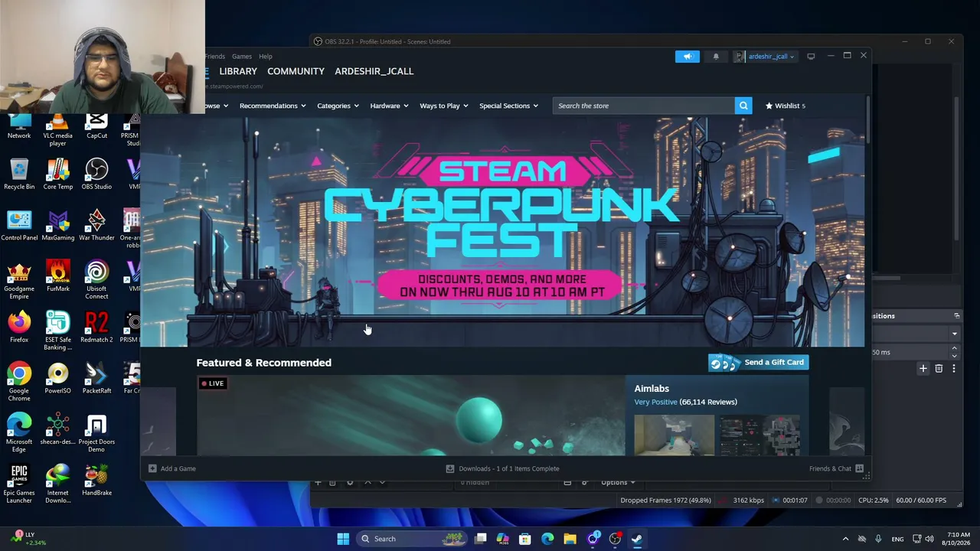Open Friends & Chat icon in Steam
The image size is (980, 551).
point(859,468)
